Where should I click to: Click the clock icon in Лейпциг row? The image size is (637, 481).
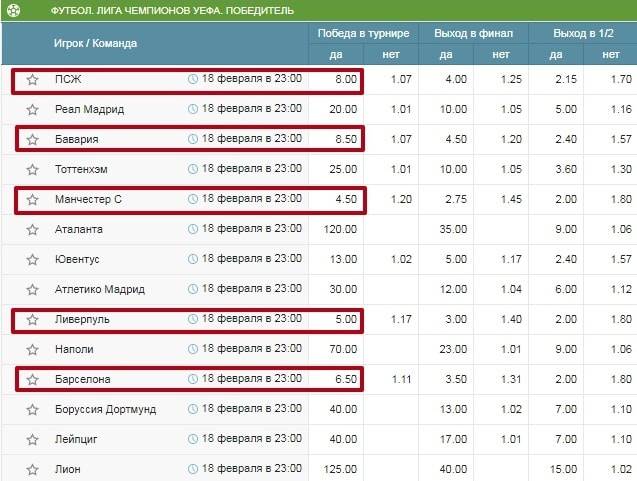tap(193, 439)
